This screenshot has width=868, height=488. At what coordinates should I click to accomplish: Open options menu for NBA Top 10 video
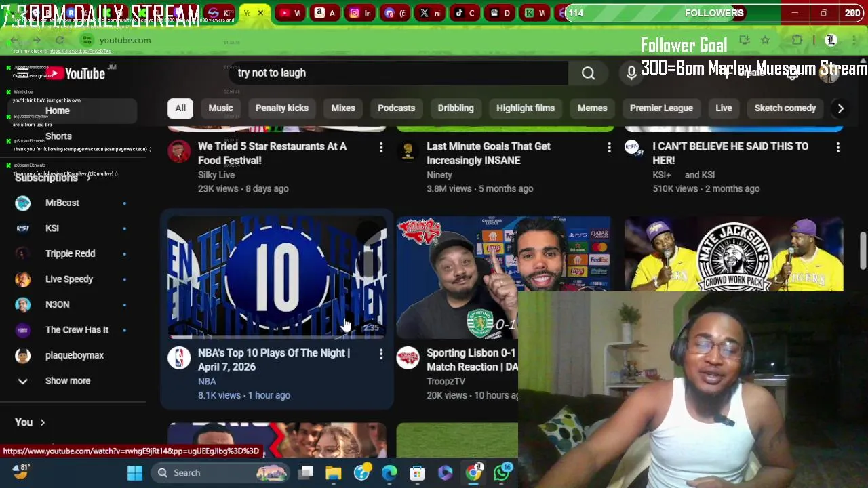(x=381, y=354)
